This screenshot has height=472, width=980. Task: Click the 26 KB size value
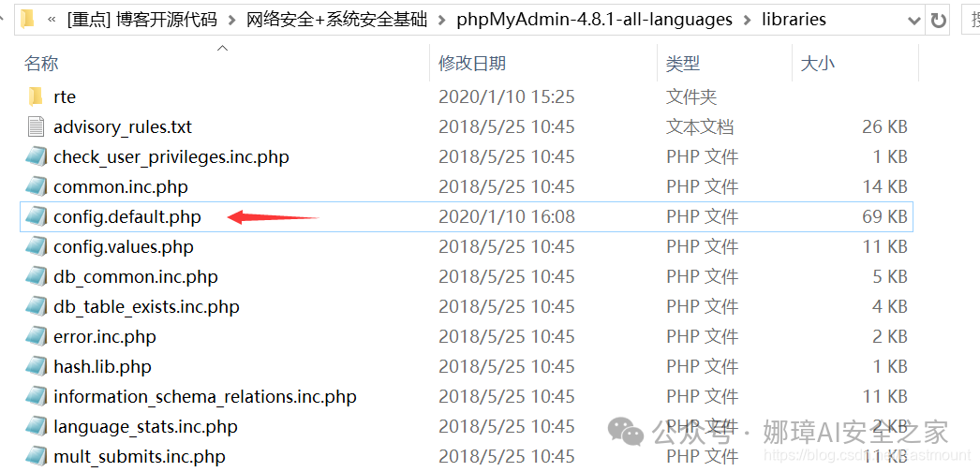[884, 126]
